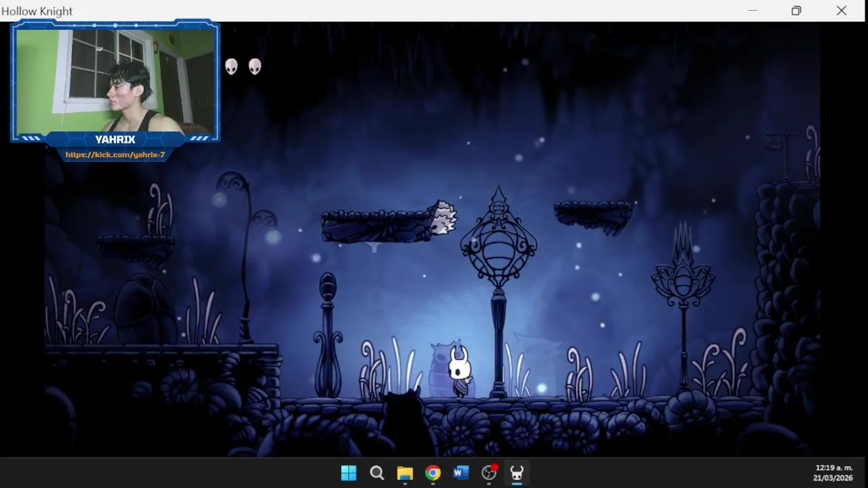The image size is (868, 488).
Task: Select Hollow Knight taskbar icon
Action: click(517, 473)
